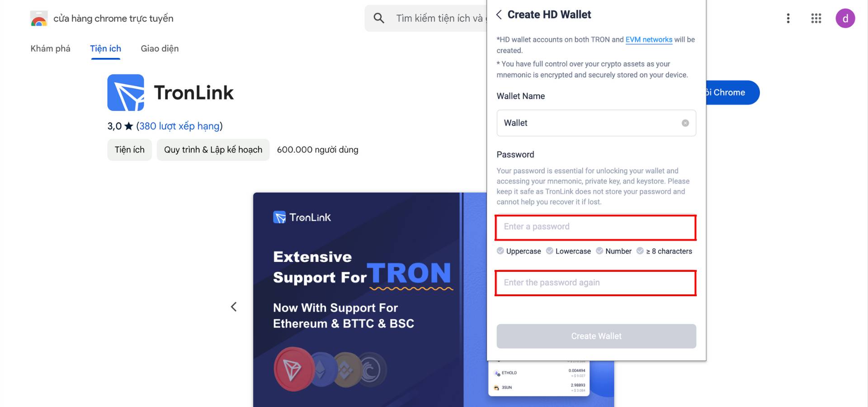Focus the password confirmation field
The width and height of the screenshot is (868, 407).
pyautogui.click(x=596, y=283)
